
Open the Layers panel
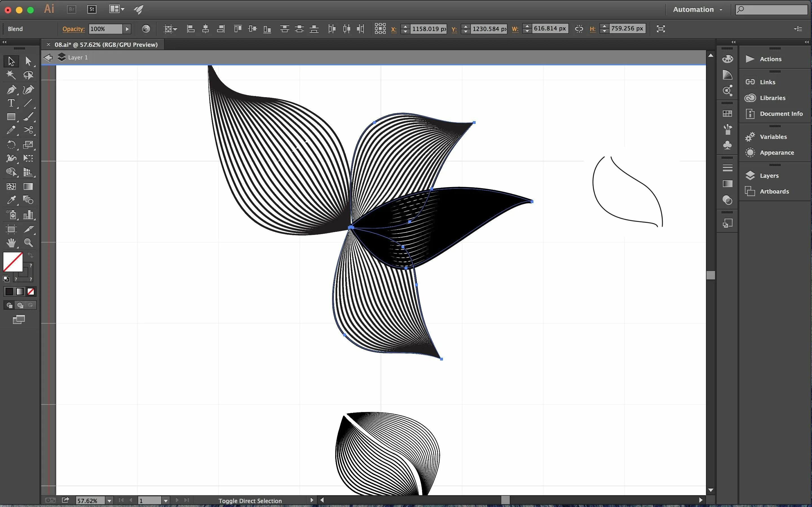[x=769, y=175]
